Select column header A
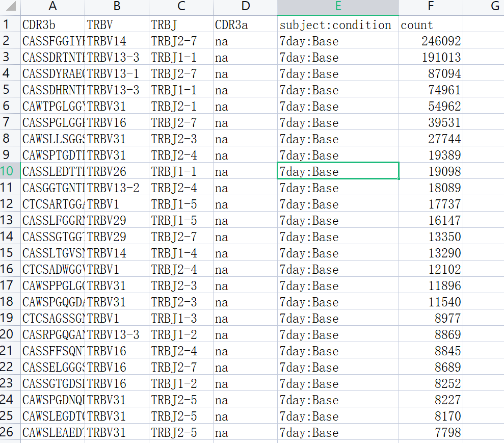The height and width of the screenshot is (443, 504). pyautogui.click(x=52, y=7)
